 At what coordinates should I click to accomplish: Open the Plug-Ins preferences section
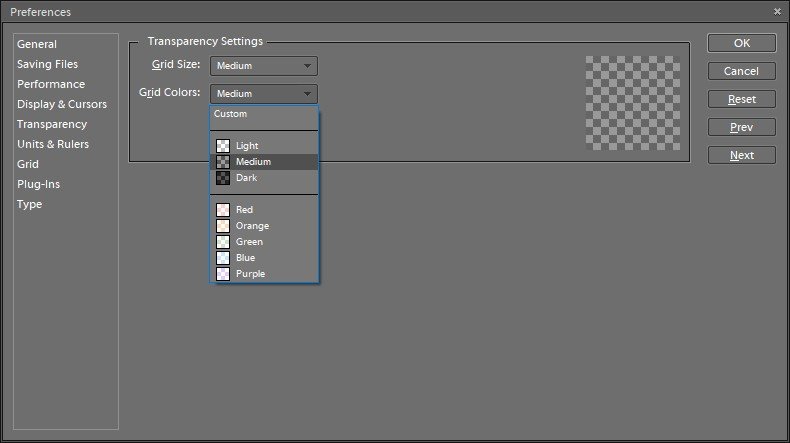pyautogui.click(x=38, y=184)
